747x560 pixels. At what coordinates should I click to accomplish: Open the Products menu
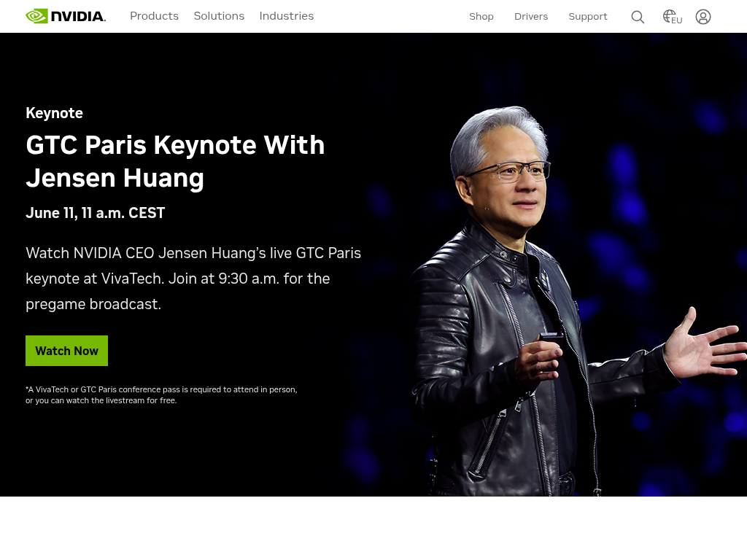tap(155, 16)
